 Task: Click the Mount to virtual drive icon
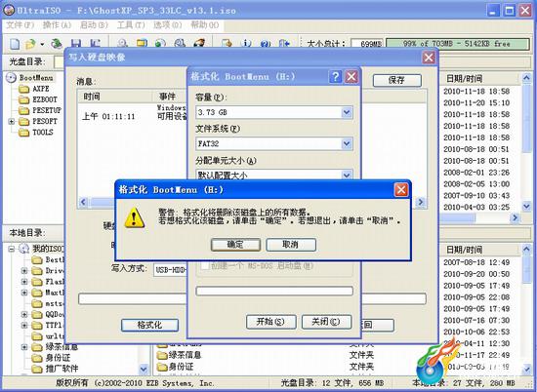[x=180, y=44]
